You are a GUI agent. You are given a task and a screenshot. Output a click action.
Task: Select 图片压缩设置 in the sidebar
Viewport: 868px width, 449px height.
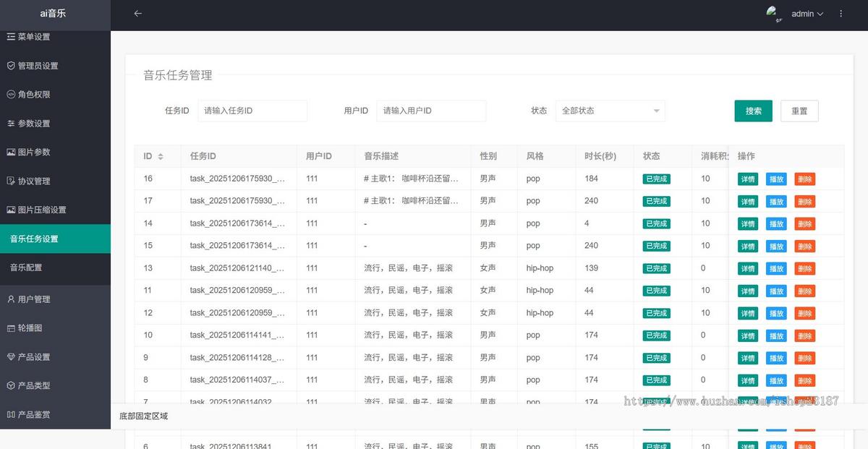(x=47, y=210)
